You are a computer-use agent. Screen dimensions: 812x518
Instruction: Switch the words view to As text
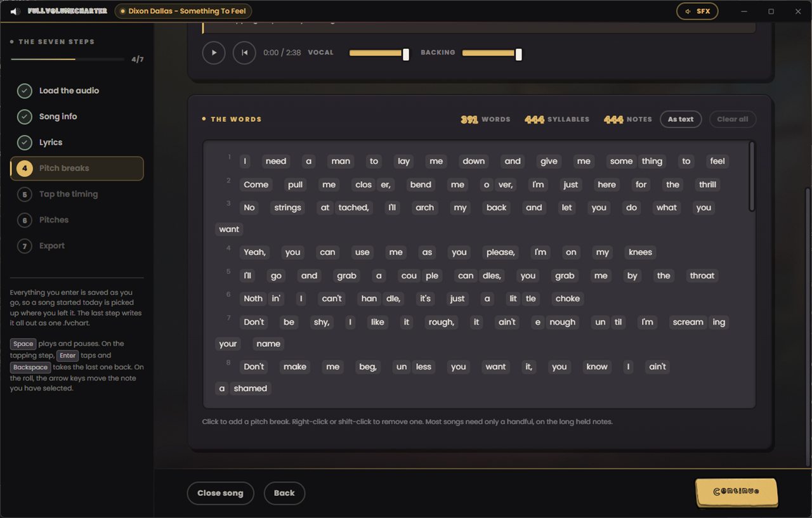(681, 119)
